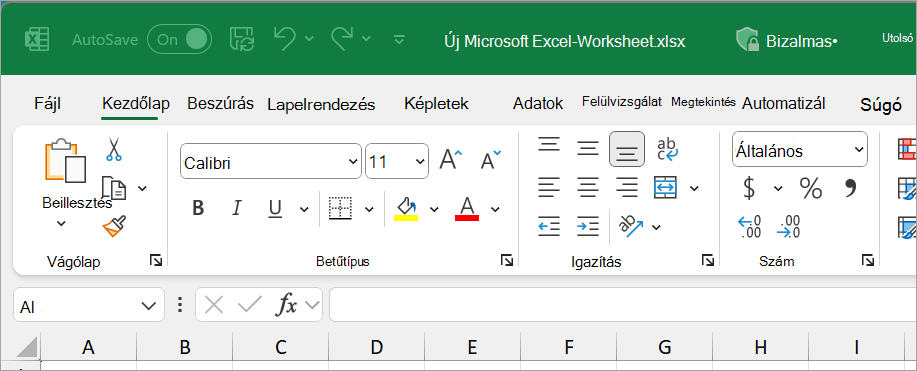
Task: Click the Merge and Center icon
Action: (x=666, y=187)
